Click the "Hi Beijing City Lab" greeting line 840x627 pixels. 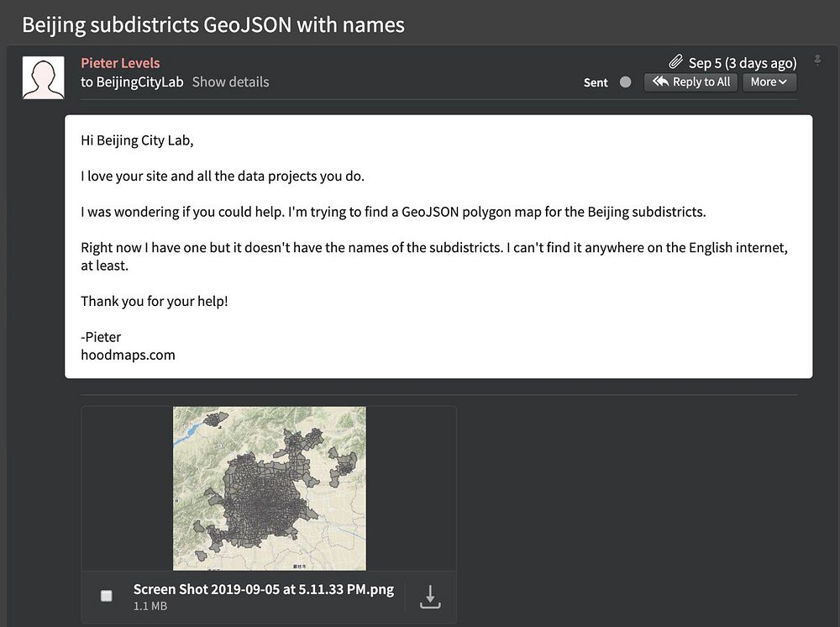coord(137,140)
